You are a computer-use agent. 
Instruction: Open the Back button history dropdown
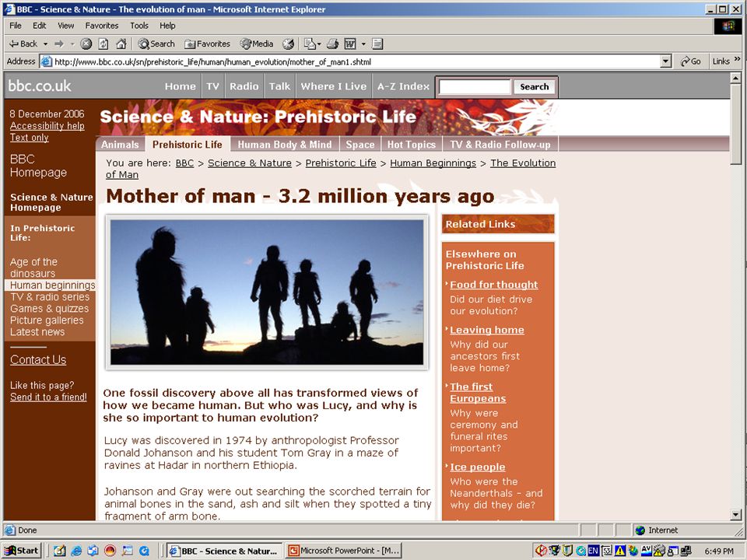pyautogui.click(x=45, y=44)
